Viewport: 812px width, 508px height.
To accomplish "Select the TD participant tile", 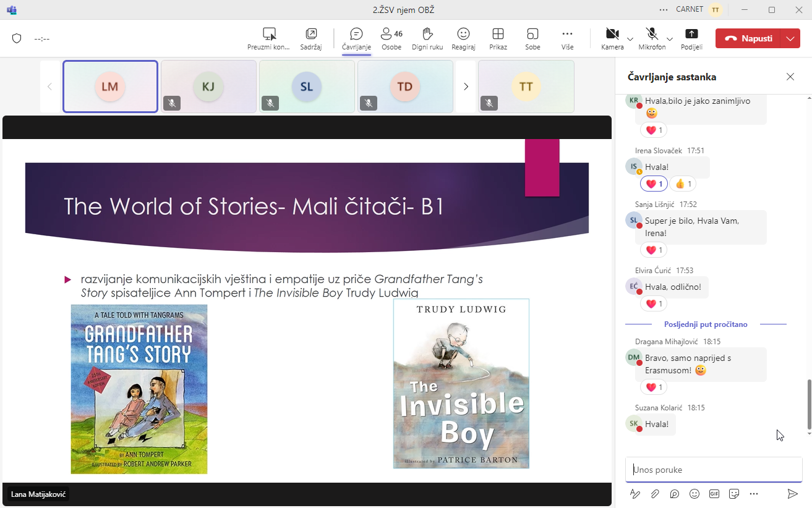I will (x=405, y=87).
